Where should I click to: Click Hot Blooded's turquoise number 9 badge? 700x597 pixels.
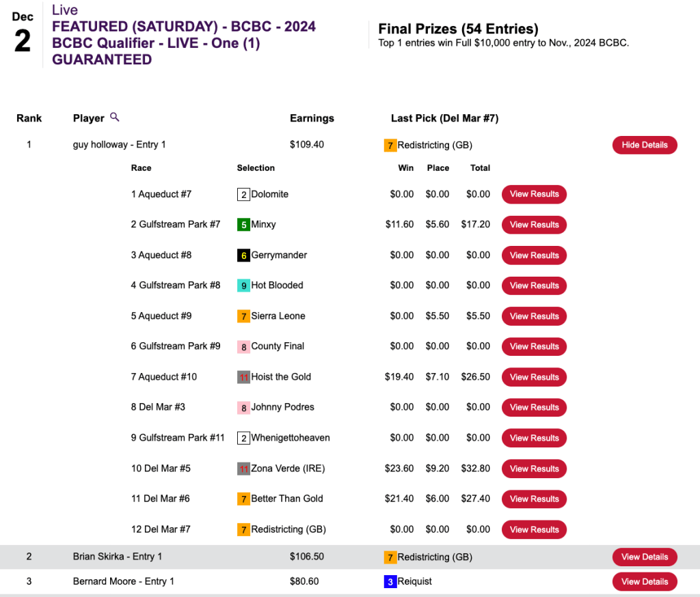[x=243, y=286]
